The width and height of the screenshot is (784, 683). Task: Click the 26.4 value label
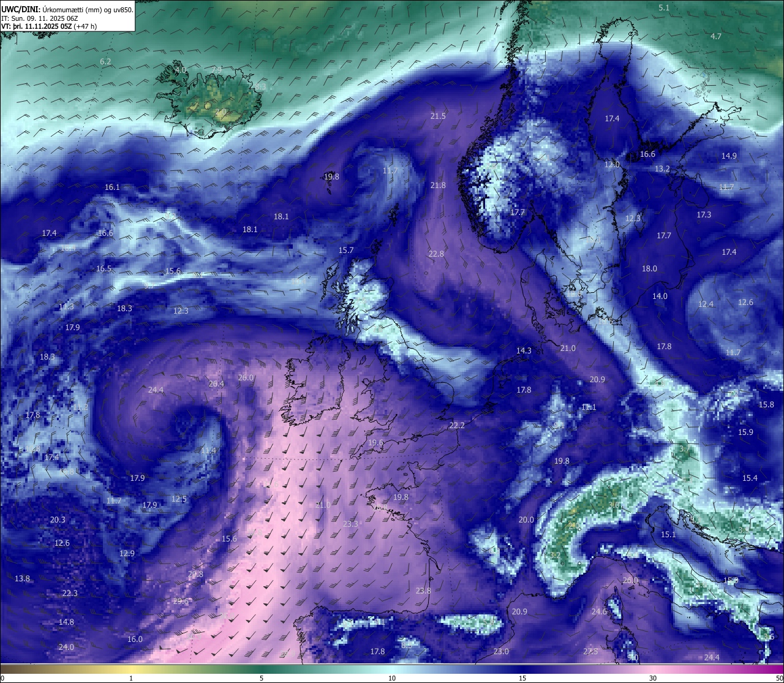coord(216,383)
